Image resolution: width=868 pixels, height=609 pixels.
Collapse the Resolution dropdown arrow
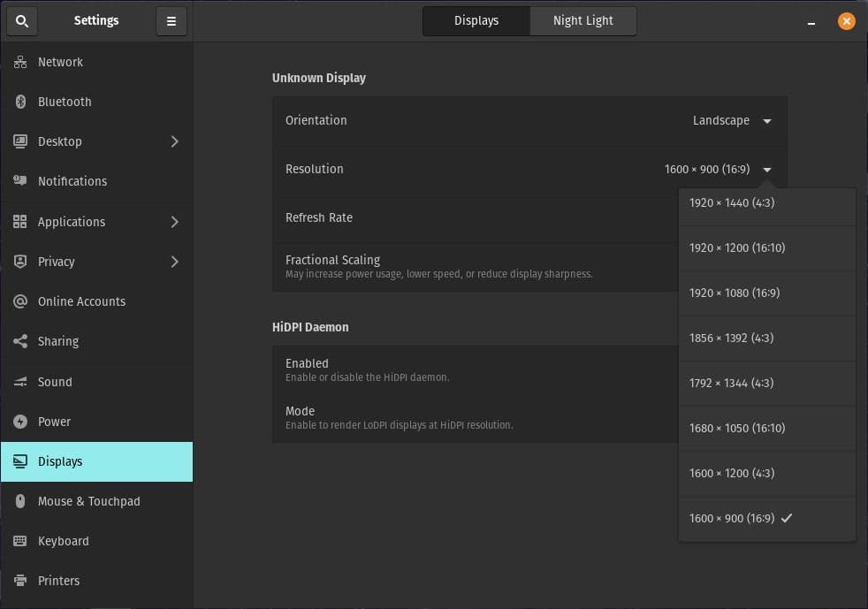tap(766, 170)
